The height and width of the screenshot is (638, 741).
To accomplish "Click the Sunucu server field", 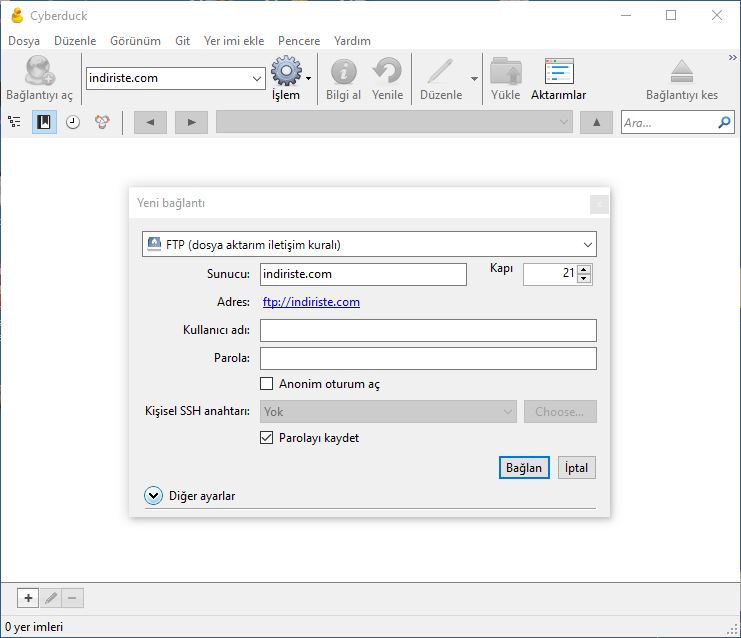I will pos(363,274).
